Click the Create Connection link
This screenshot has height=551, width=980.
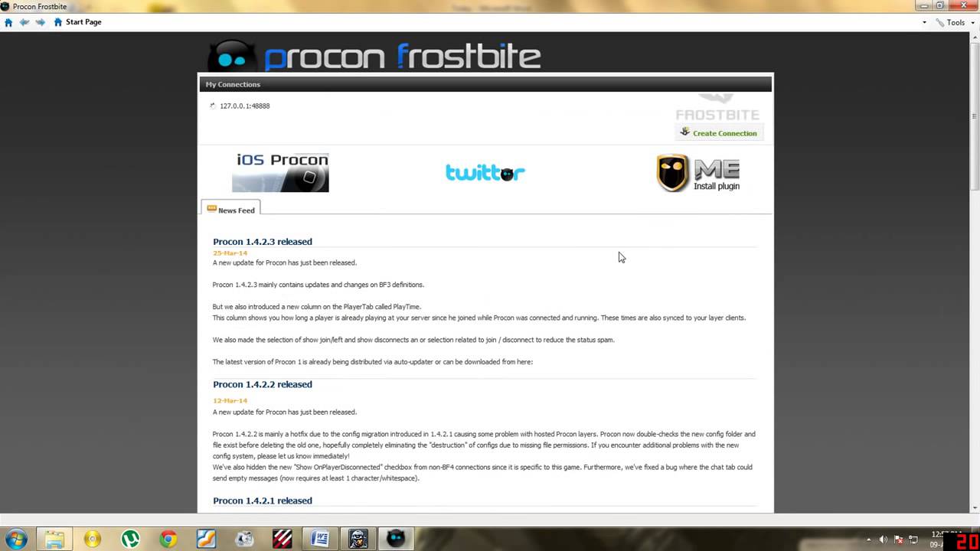724,133
